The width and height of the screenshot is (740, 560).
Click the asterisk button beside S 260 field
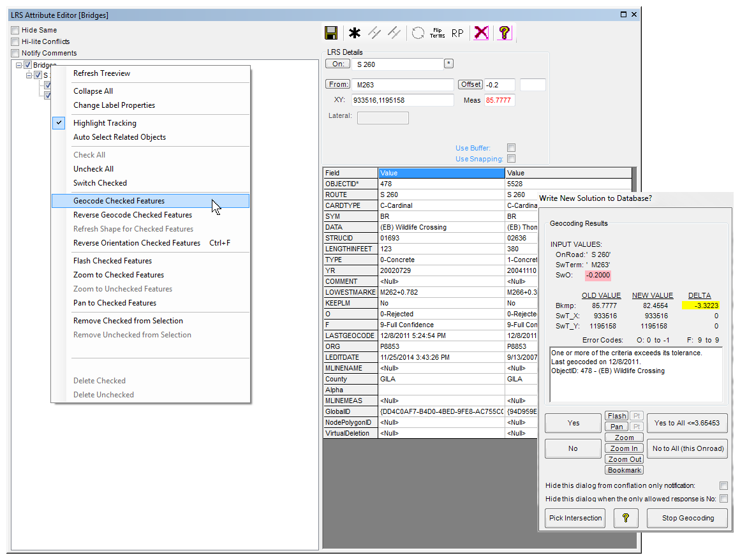click(x=449, y=64)
